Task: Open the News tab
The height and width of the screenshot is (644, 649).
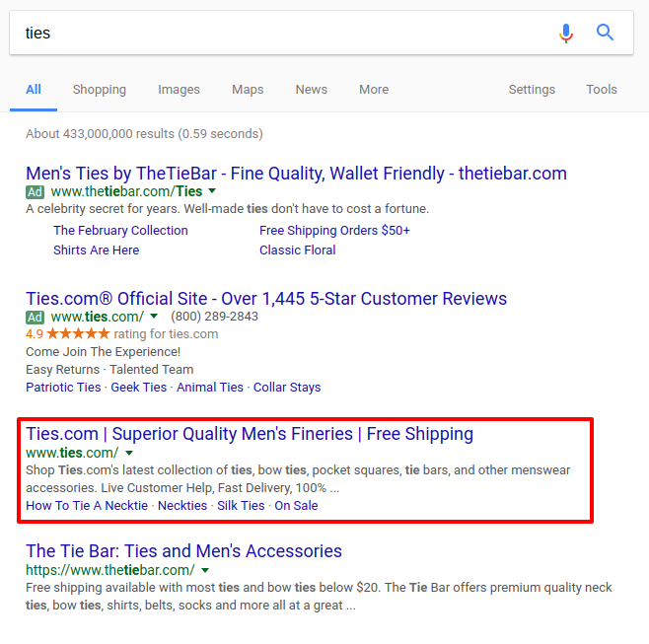Action: 312,90
